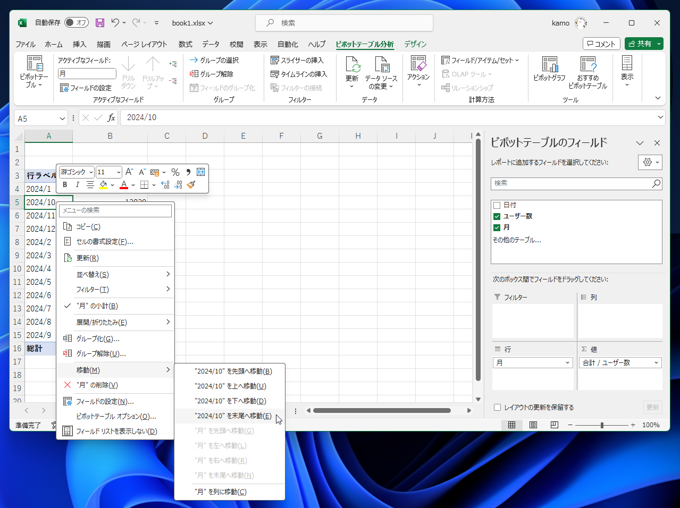Click the percent style icon in mini toolbar
The height and width of the screenshot is (508, 680).
coord(175,172)
